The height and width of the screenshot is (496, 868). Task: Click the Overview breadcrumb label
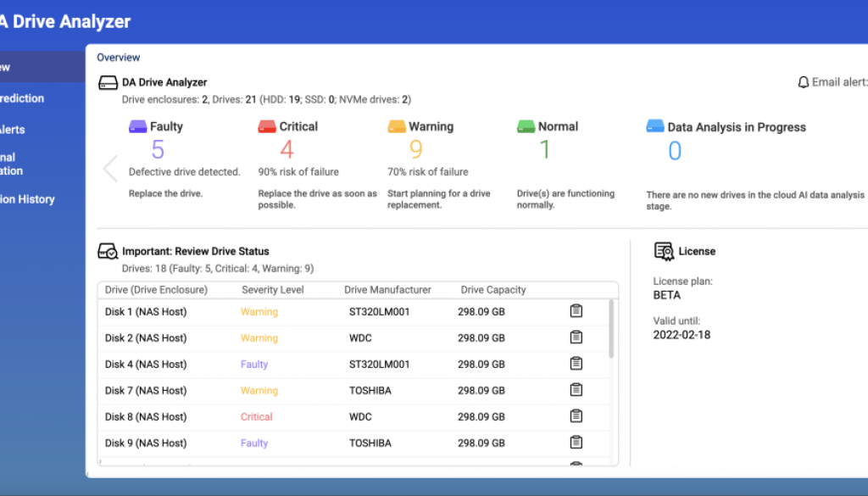point(119,58)
